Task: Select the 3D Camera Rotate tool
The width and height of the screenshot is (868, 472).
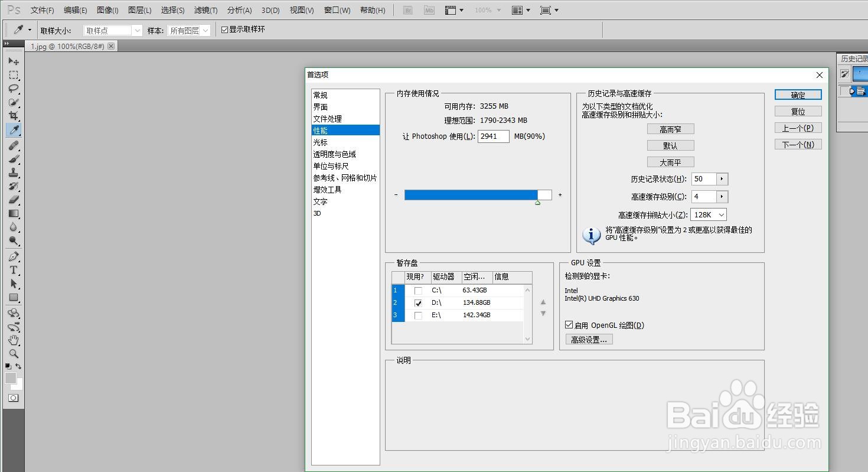Action: (14, 327)
